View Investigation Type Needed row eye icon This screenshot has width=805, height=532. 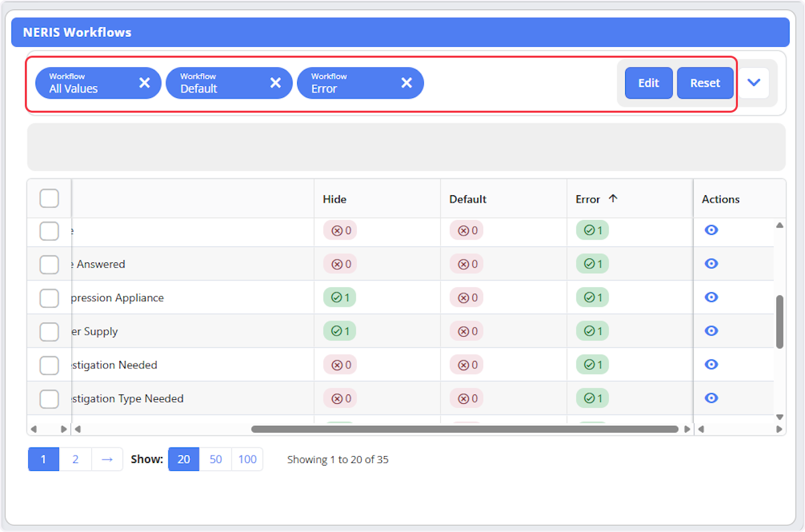[712, 398]
